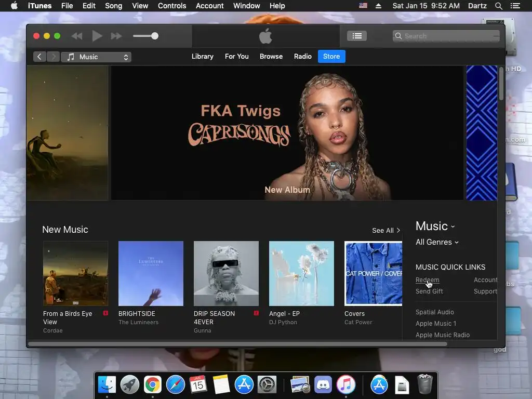Image resolution: width=532 pixels, height=399 pixels.
Task: Click the iTunes music note Dock icon
Action: (345, 384)
